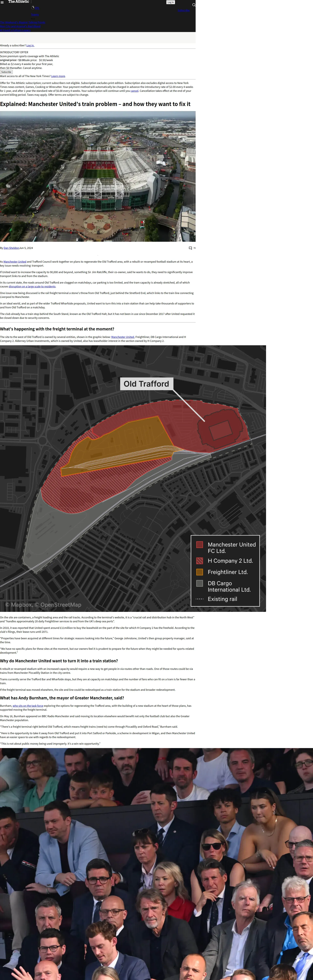
Task: Open the hamburger navigation menu
Action: tap(2, 2)
